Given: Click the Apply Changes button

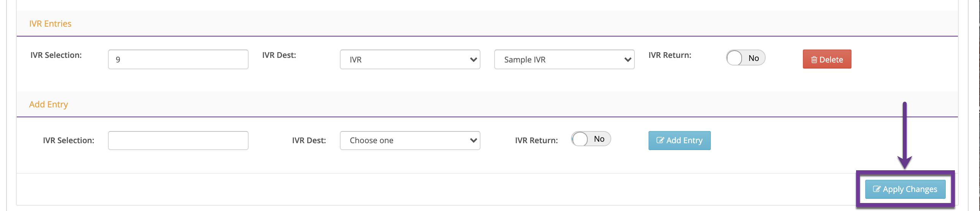Looking at the screenshot, I should tap(905, 189).
